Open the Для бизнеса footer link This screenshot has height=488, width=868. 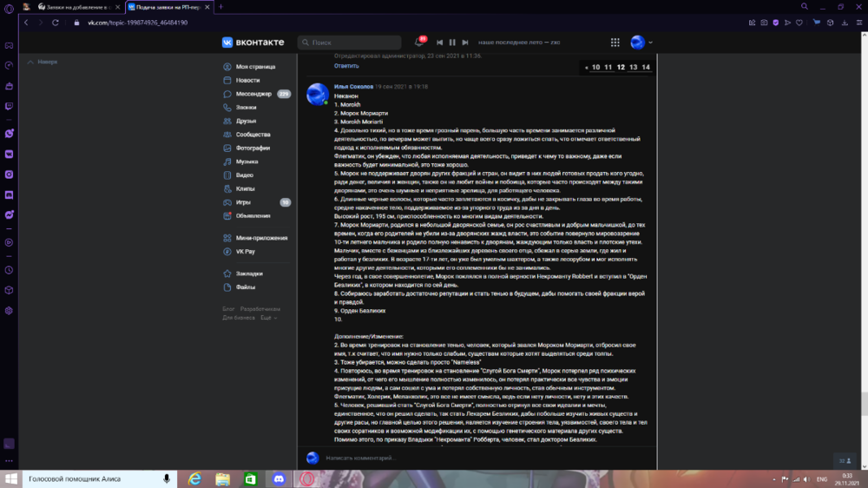click(x=239, y=318)
